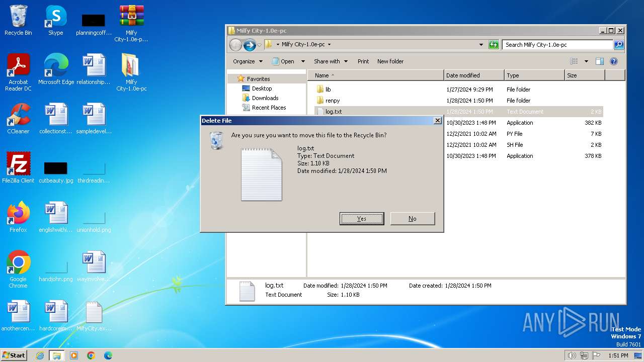Click the Explorer Help icon
The height and width of the screenshot is (362, 644).
coord(614,61)
